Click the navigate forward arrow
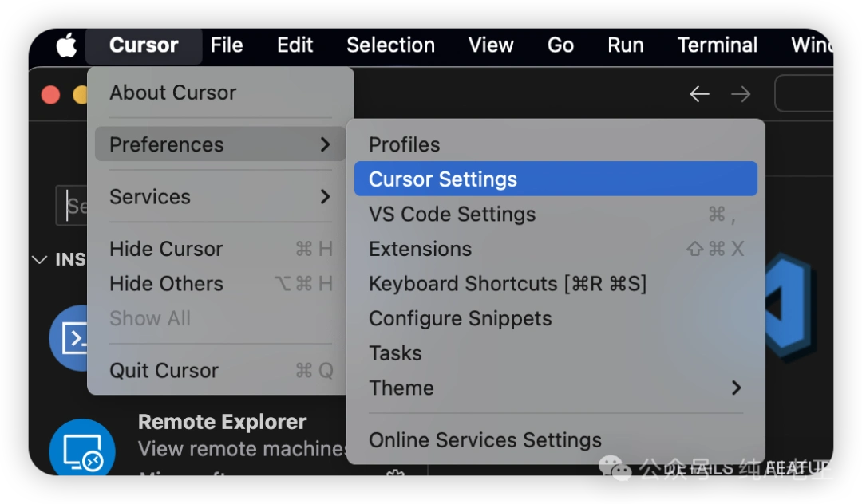This screenshot has width=862, height=504. [741, 94]
